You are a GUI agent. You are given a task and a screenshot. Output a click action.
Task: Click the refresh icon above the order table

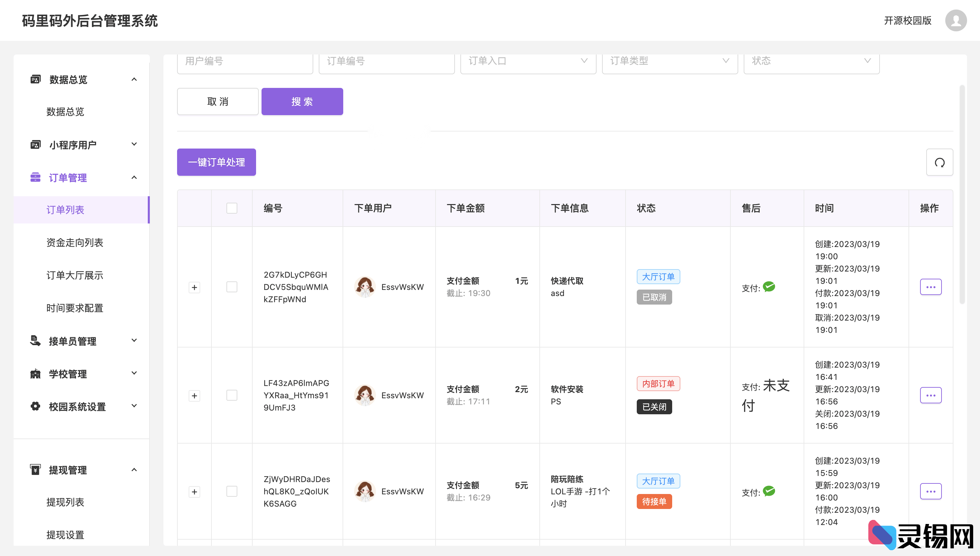(939, 162)
